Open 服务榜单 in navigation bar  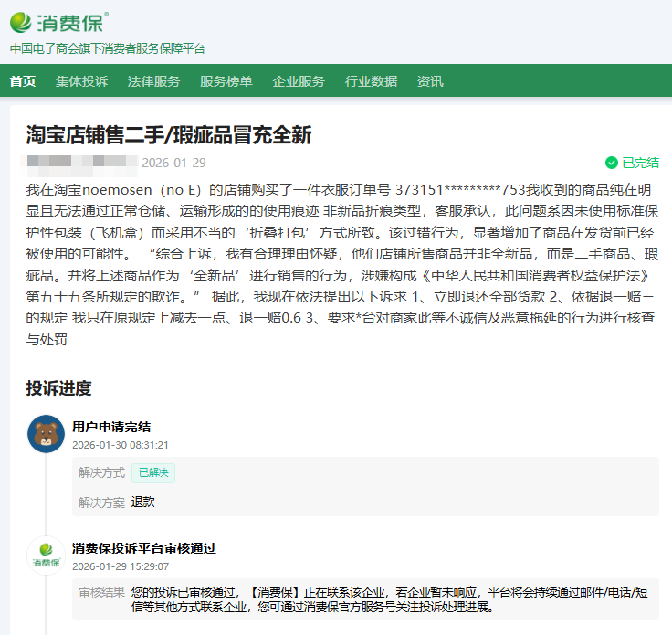pos(226,81)
